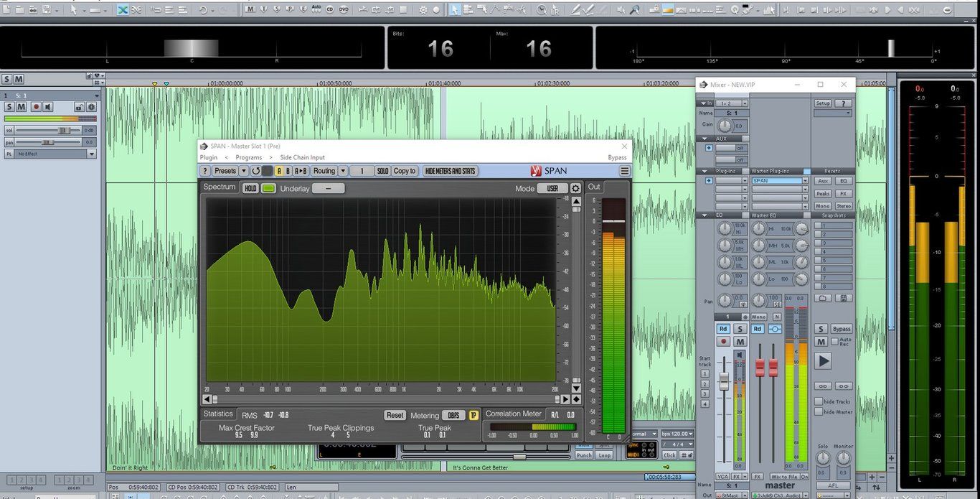Open SPAN hamburger menu icon
The height and width of the screenshot is (499, 980).
(x=625, y=171)
